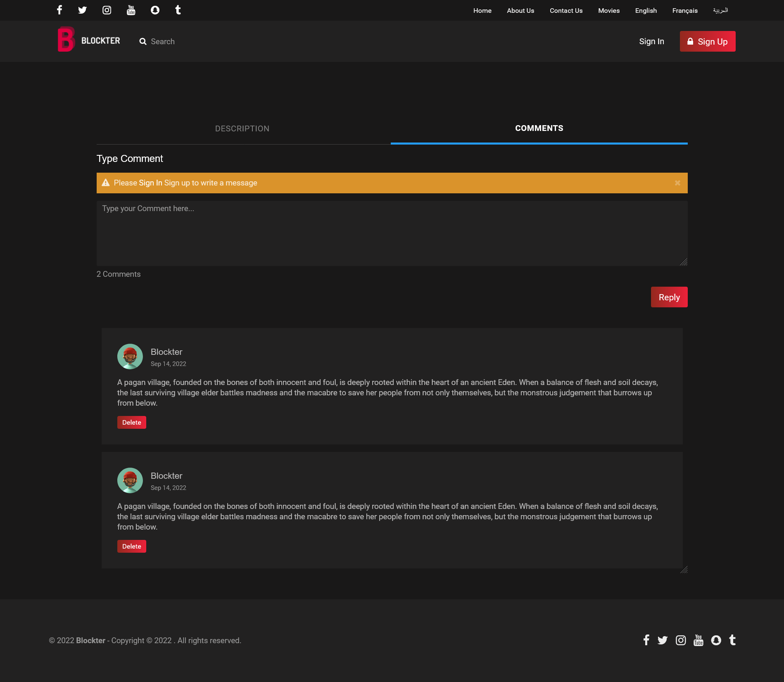
Task: Open Snapchat icon in top bar
Action: click(155, 10)
